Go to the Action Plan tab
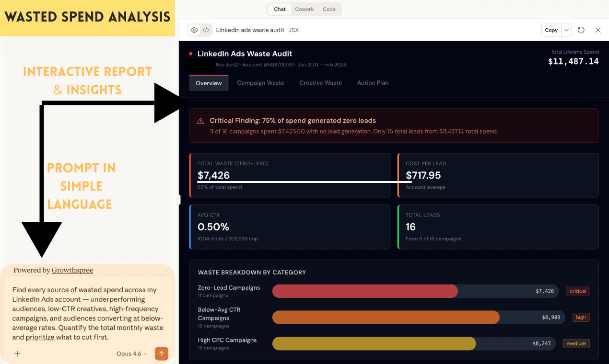The image size is (609, 364). [x=373, y=83]
